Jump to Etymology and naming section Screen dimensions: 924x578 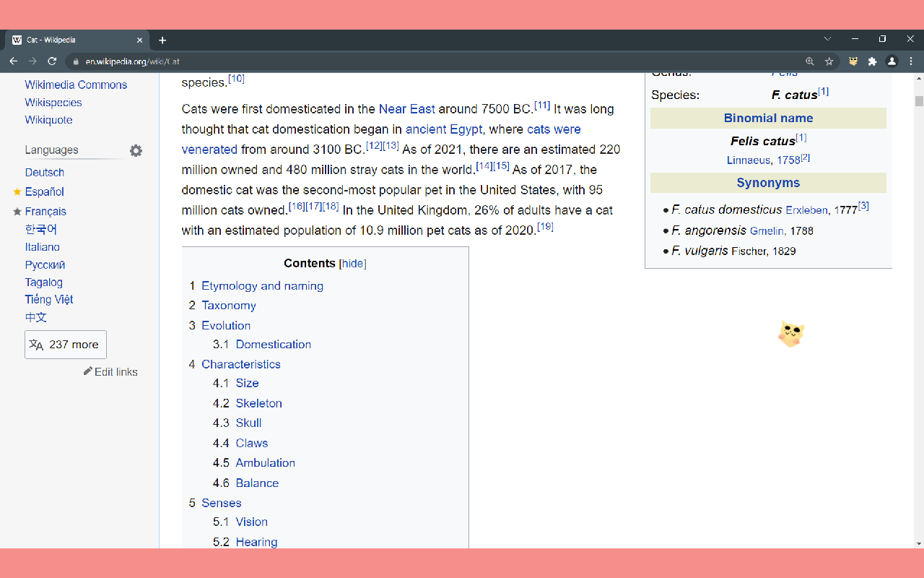pyautogui.click(x=263, y=286)
